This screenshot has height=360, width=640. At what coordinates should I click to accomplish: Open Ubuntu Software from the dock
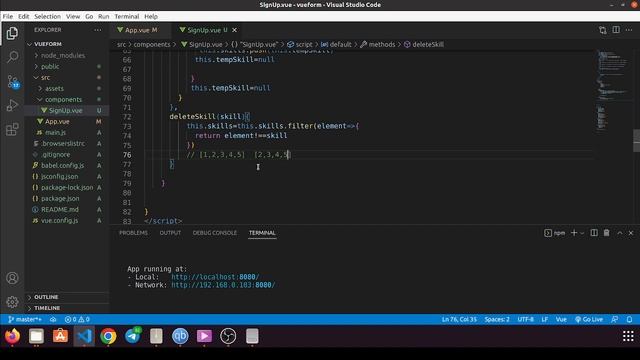(60, 336)
